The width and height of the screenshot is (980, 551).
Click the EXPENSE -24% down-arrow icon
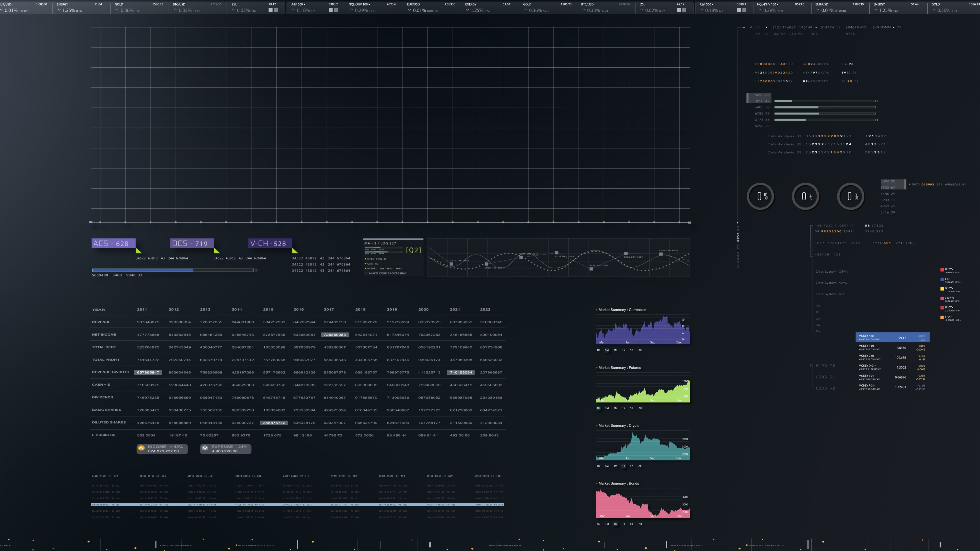(205, 448)
